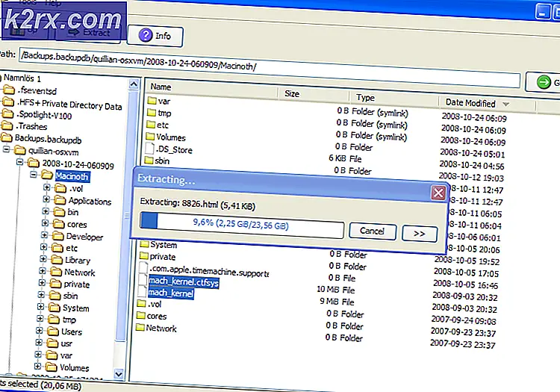Select the HFS+ Private Directory Data folder icon
The height and width of the screenshot is (392, 560).
point(8,102)
